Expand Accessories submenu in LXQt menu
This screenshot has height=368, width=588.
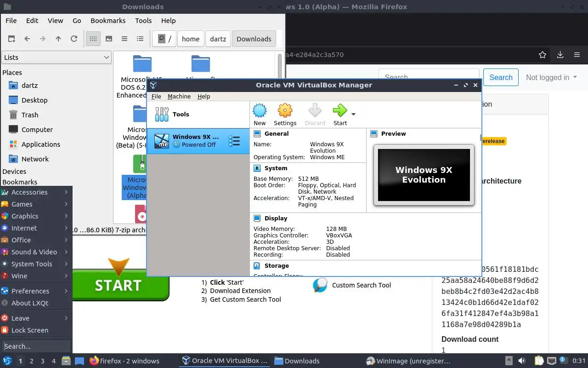coord(36,192)
